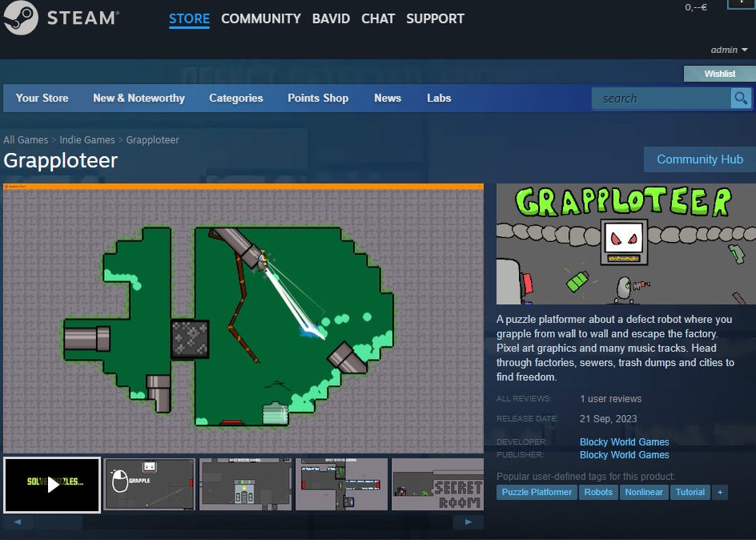
Task: Click the release date '21 Sep, 2023'
Action: [x=608, y=418]
